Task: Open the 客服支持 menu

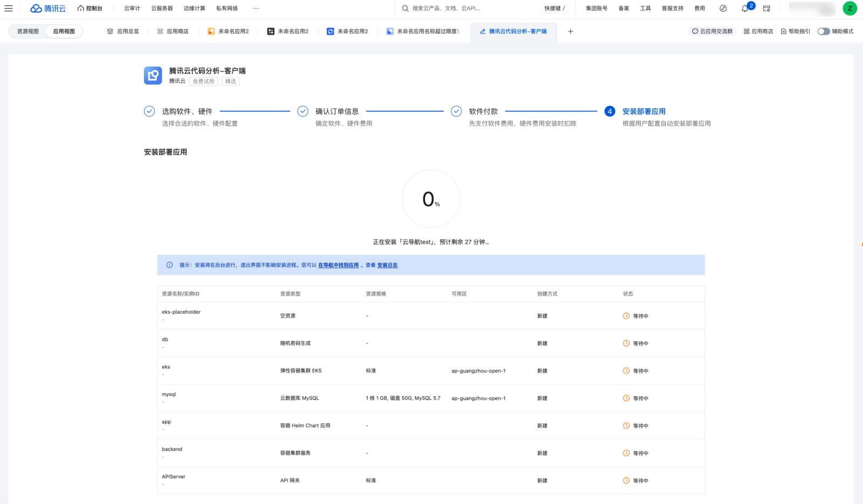Action: [x=673, y=9]
